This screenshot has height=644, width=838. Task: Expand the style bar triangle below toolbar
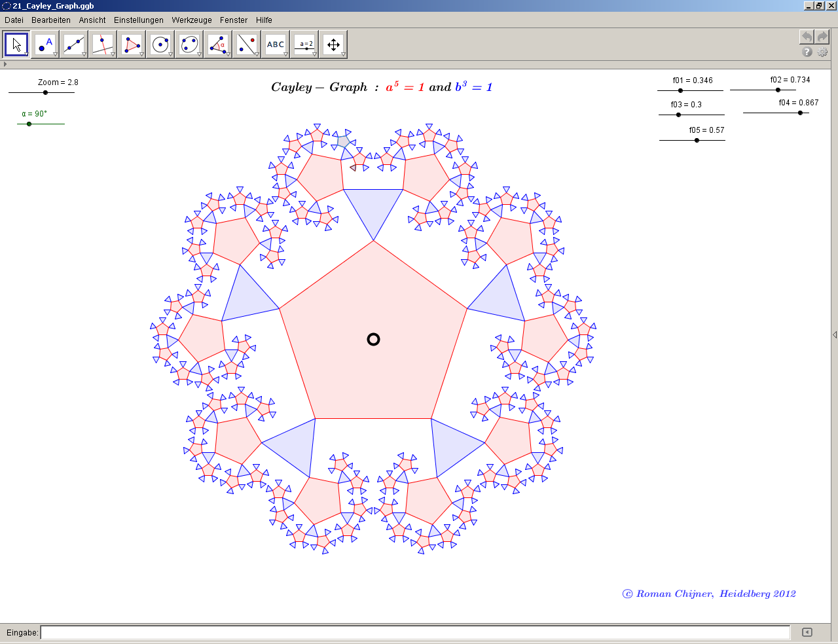pos(5,64)
